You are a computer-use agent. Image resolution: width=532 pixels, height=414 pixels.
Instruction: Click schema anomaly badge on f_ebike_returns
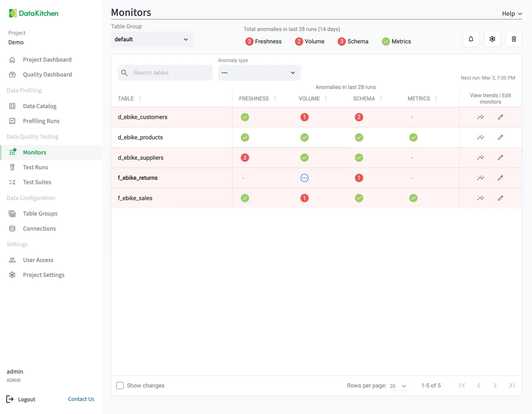359,178
